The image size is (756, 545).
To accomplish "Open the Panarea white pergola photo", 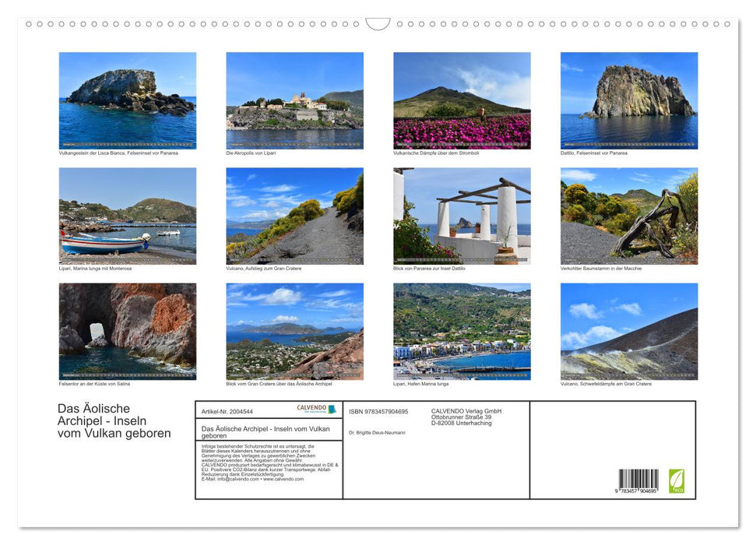I will (x=462, y=216).
